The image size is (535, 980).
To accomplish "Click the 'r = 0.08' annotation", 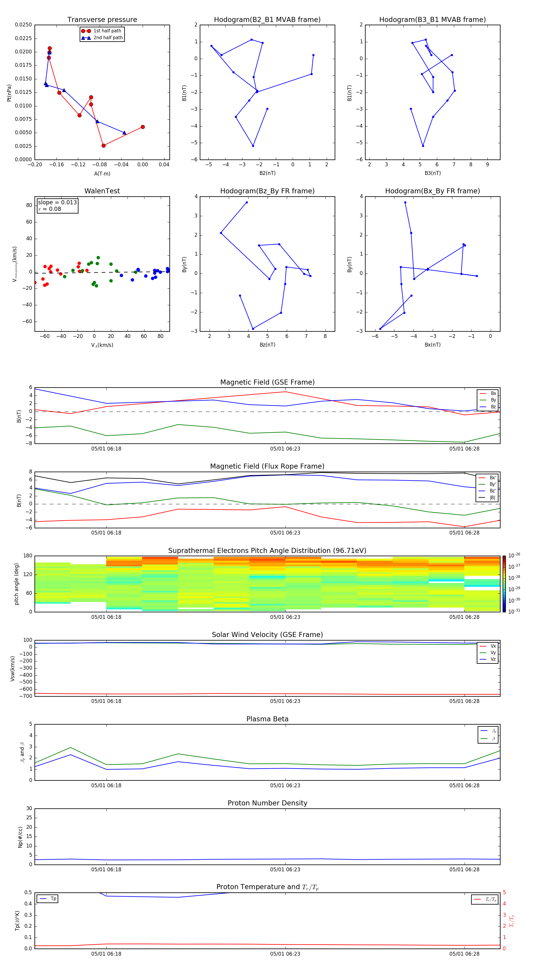I will pos(50,209).
